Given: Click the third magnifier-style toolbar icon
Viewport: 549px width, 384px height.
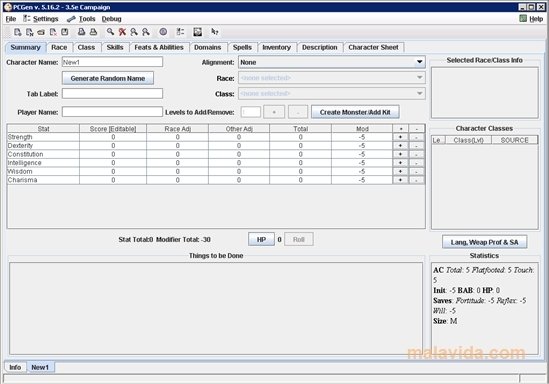Looking at the screenshot, I should tap(134, 32).
